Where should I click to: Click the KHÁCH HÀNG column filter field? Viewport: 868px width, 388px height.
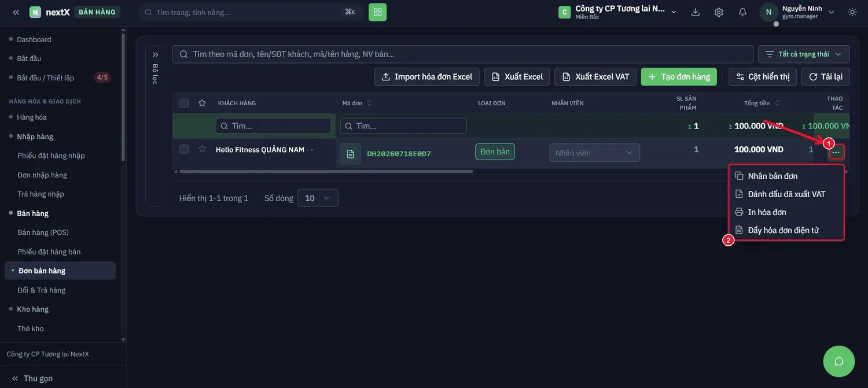coord(273,125)
